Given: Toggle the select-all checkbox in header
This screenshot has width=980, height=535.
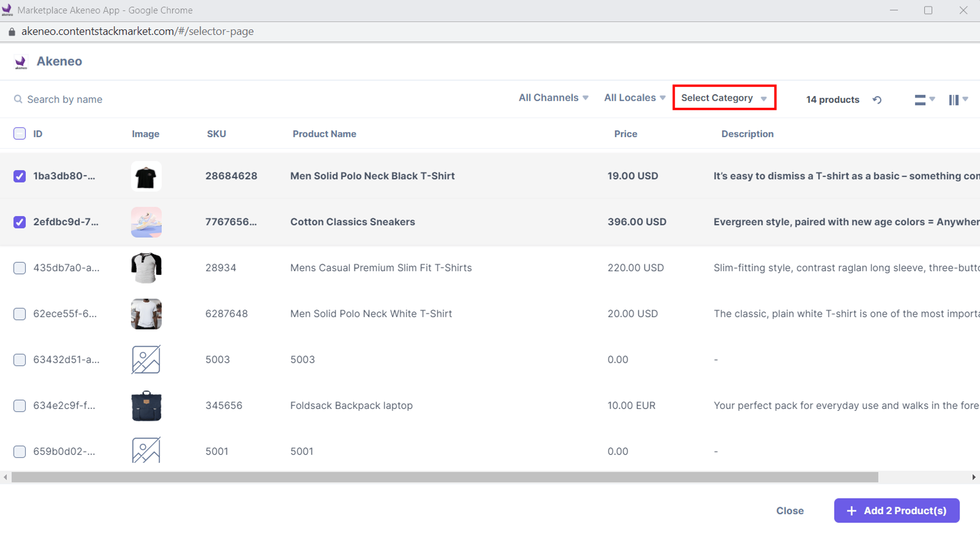Looking at the screenshot, I should point(19,133).
